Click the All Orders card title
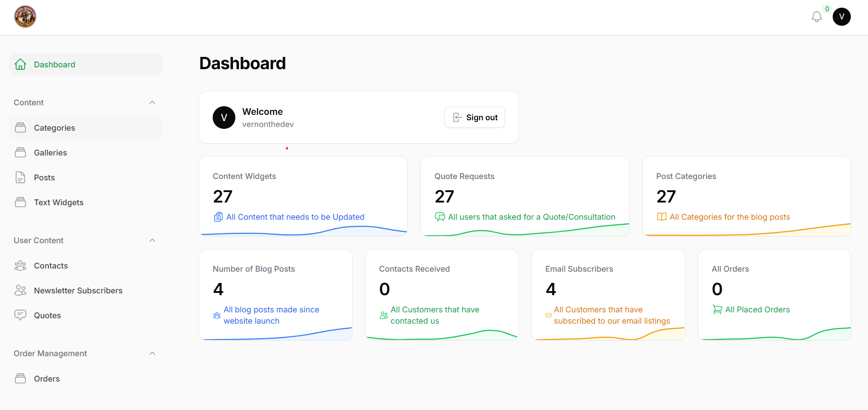 (730, 269)
